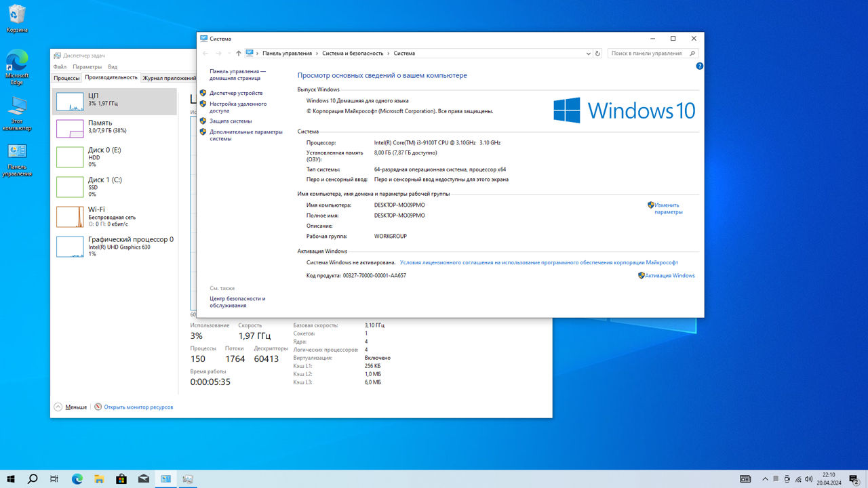The height and width of the screenshot is (488, 868).
Task: Open Диспетчер устройств link
Action: click(236, 93)
